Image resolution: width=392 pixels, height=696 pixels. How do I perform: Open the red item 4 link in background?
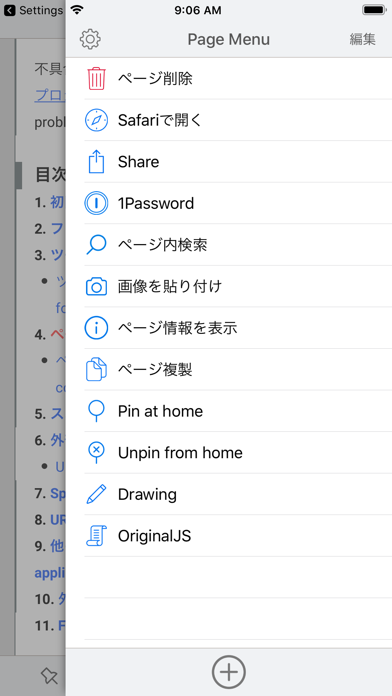(58, 334)
